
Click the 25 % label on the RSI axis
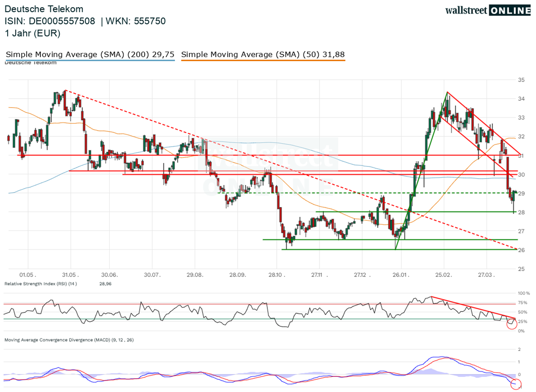[x=523, y=322]
